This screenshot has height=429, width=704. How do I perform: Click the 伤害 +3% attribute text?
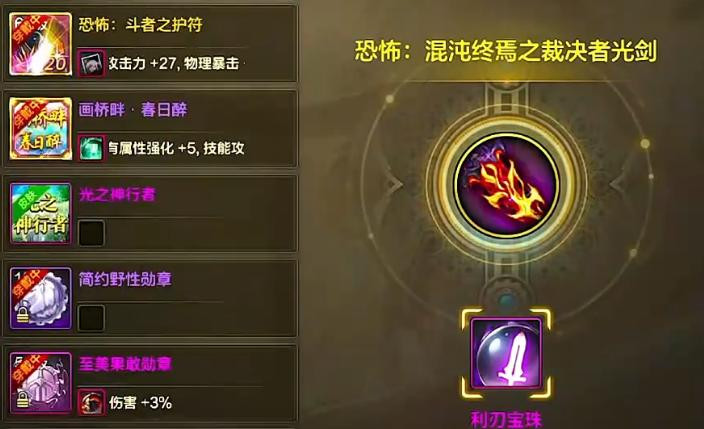141,402
